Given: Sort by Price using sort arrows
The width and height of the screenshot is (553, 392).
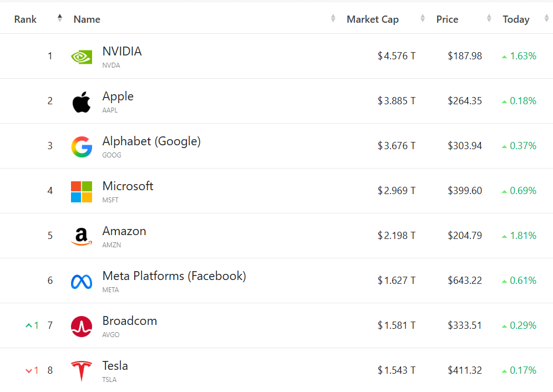Looking at the screenshot, I should coord(489,19).
